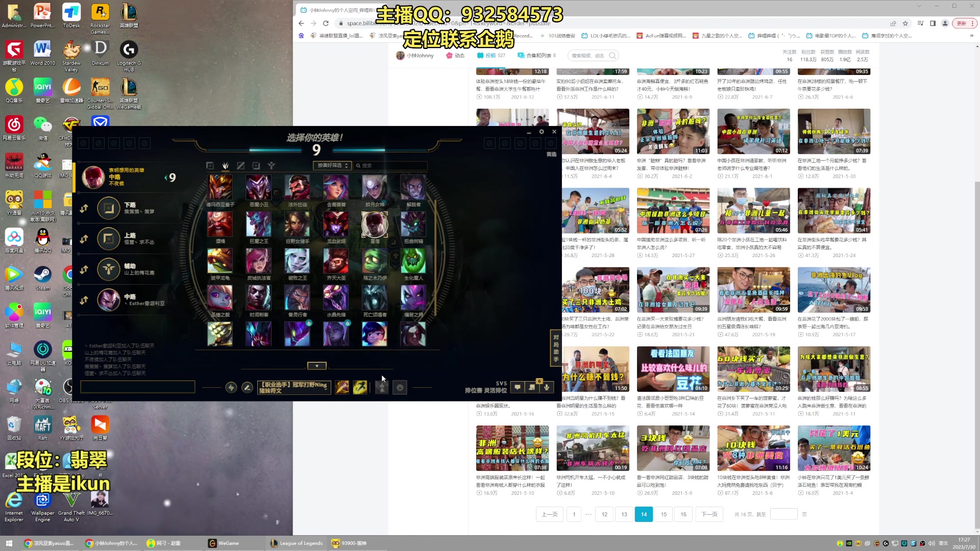Open Chrome media control button
The height and width of the screenshot is (551, 980).
click(x=920, y=23)
